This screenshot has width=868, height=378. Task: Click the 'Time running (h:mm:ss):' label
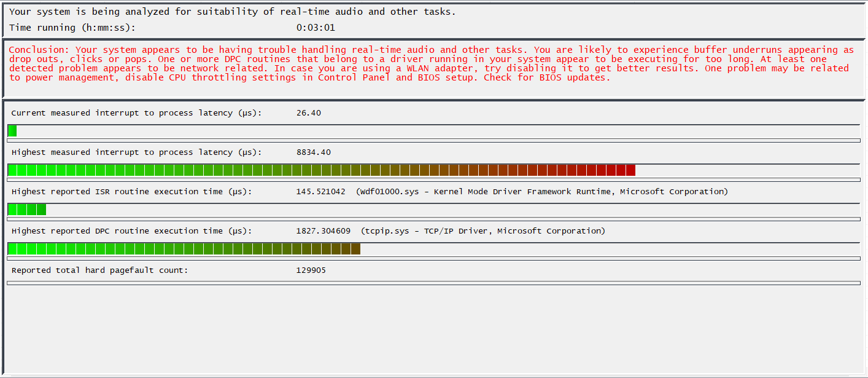coord(72,28)
